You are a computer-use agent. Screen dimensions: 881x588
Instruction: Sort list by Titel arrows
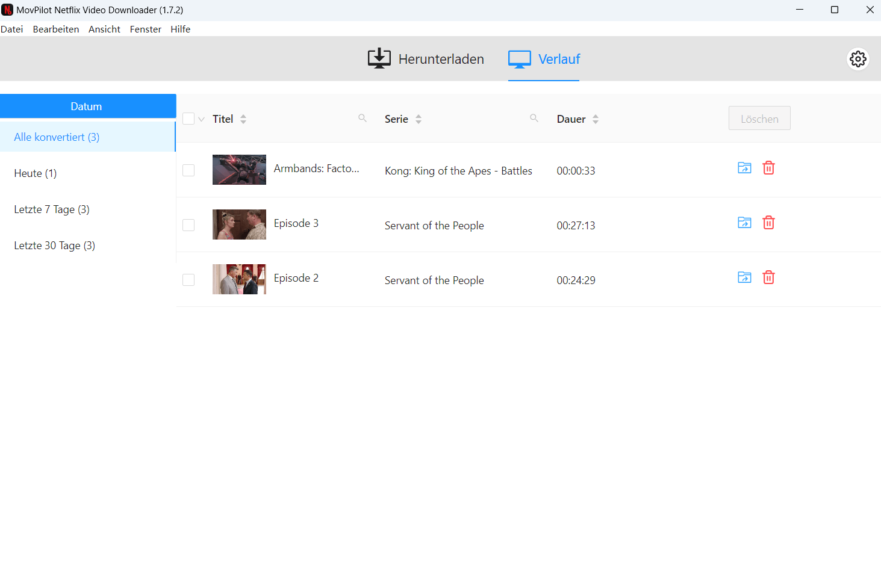[x=243, y=119]
